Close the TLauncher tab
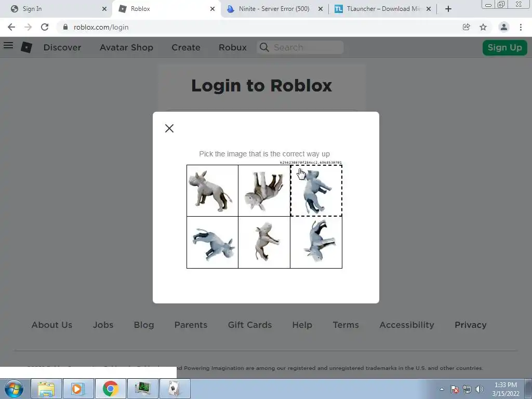Viewport: 532px width, 399px height. [x=429, y=9]
